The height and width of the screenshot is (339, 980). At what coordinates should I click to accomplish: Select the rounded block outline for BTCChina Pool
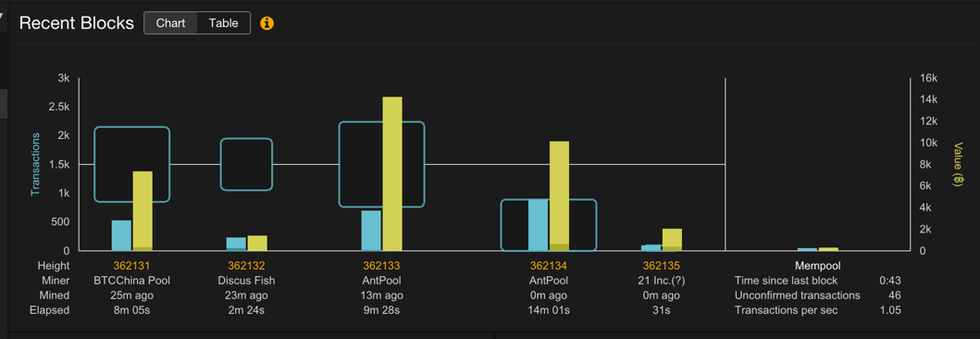tap(132, 165)
